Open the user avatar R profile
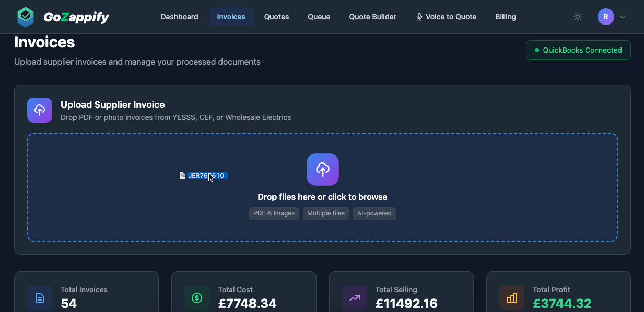 605,17
